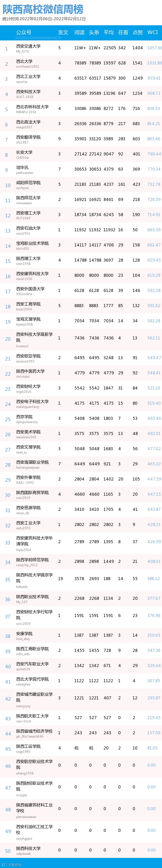Click WCI value 959.41
Screen dimensions: 162x868
tap(154, 78)
